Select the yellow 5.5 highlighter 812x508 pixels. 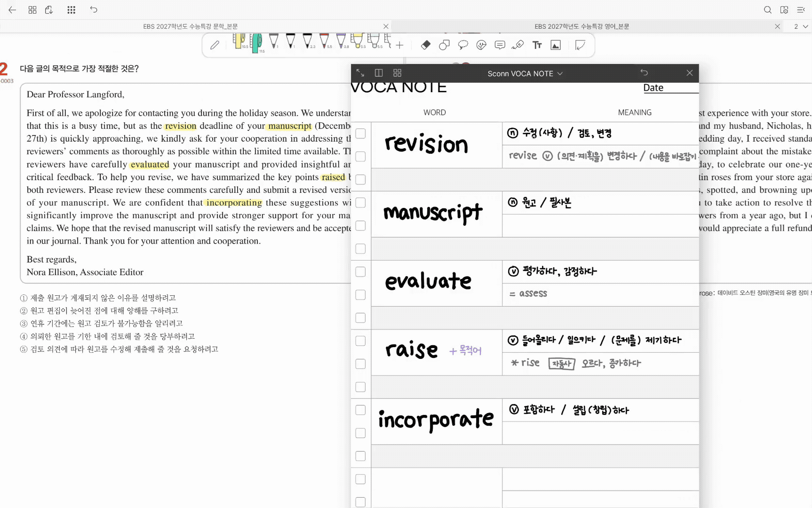[358, 41]
